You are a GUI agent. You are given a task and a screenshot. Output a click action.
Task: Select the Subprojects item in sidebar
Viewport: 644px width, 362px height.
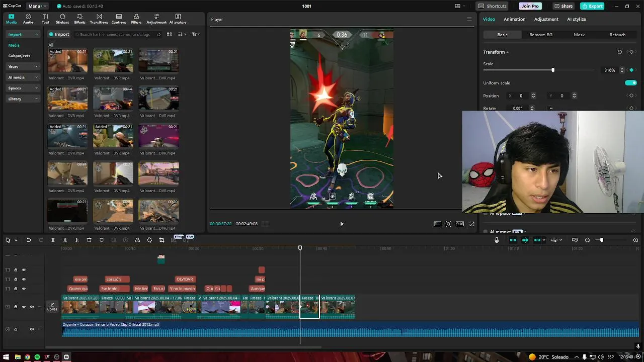tap(19, 56)
